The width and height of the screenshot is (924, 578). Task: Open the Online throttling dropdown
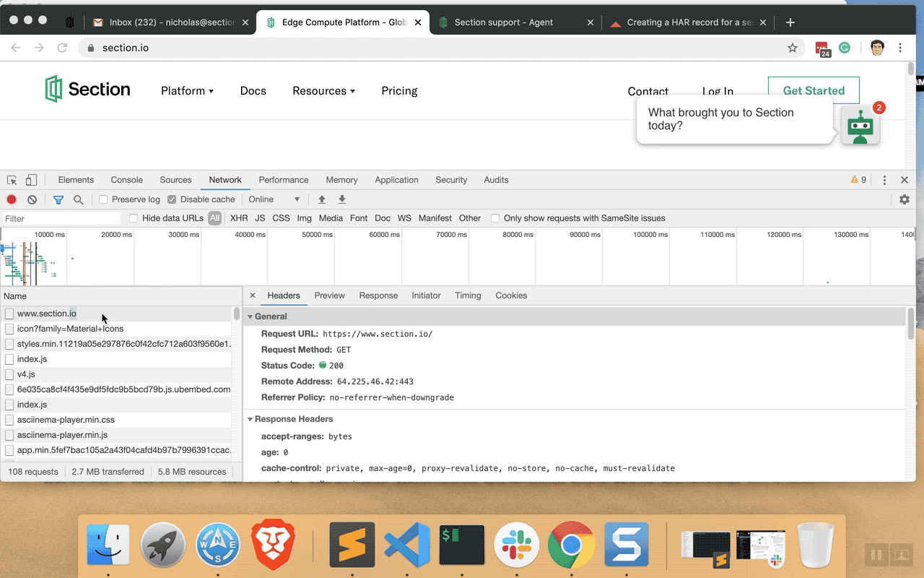pos(274,199)
